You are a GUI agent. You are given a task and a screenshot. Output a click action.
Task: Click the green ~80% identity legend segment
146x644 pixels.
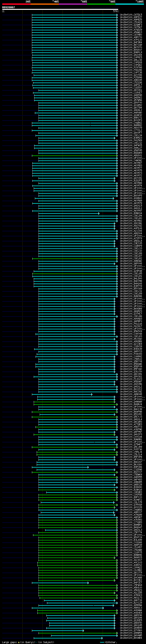101,4
